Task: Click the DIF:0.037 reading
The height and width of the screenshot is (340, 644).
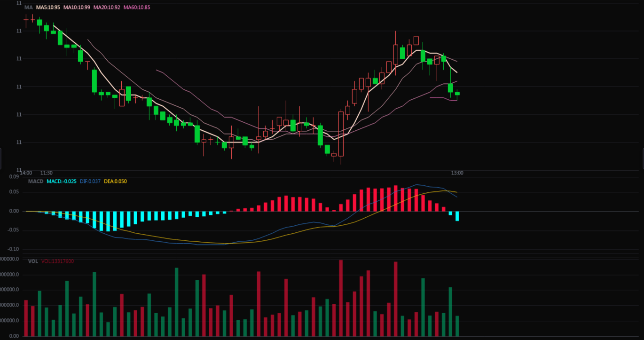Action: pos(90,181)
